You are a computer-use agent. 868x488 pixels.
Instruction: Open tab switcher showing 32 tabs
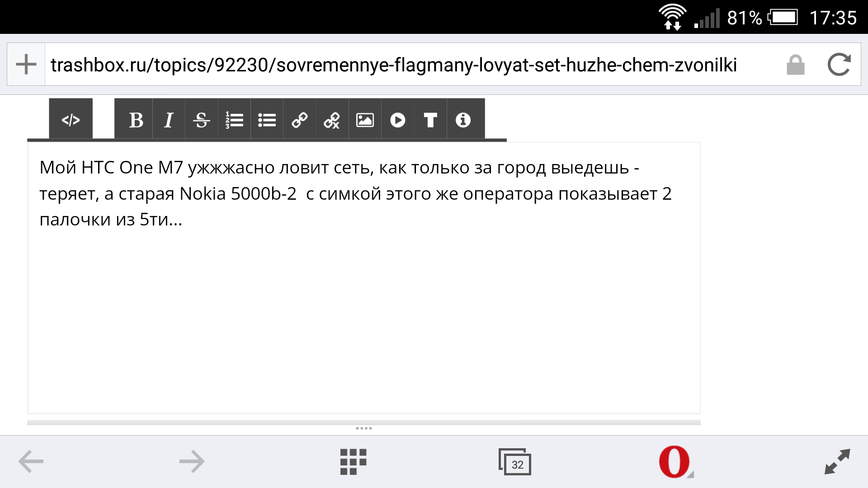click(x=514, y=462)
